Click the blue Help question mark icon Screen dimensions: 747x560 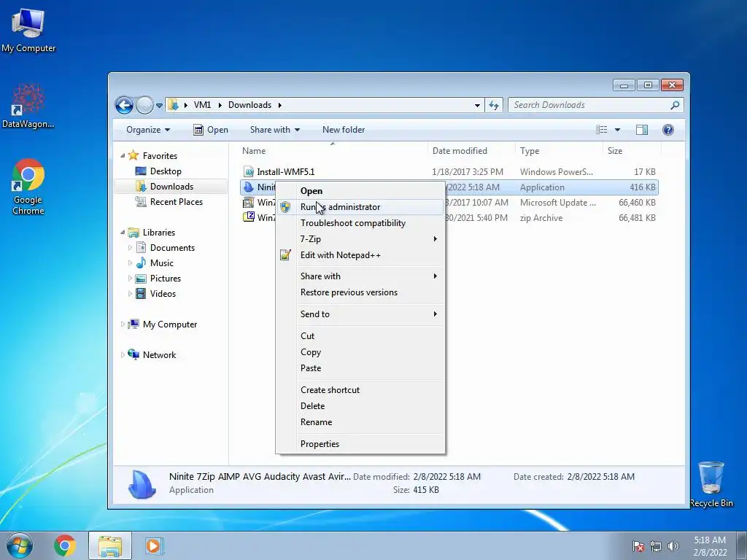tap(668, 130)
